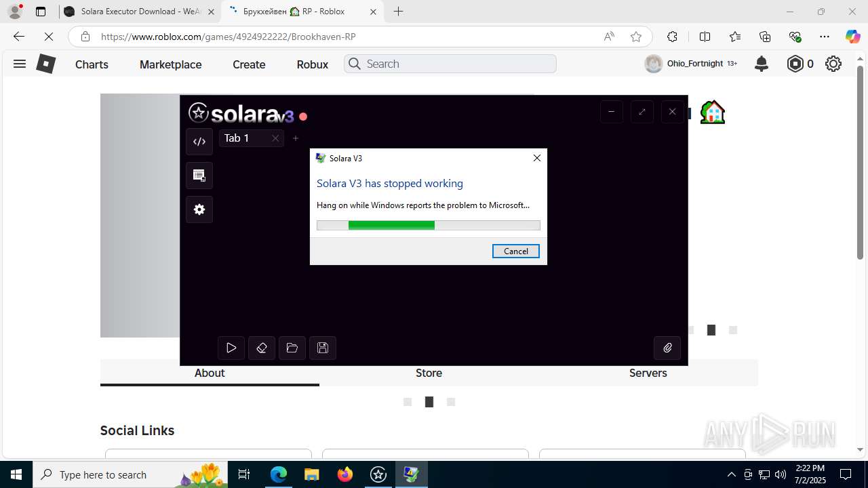
Task: Open the Ohio_Fortnight profile
Action: (x=690, y=64)
